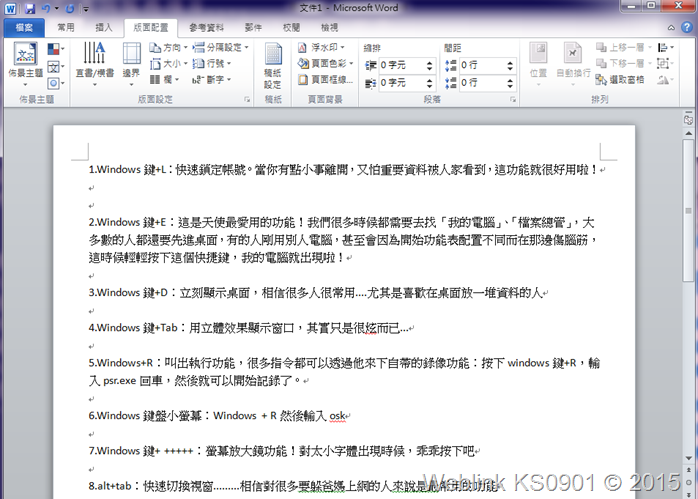698x499 pixels.
Task: Open Customize Quick Access Toolbar dropdown
Action: 86,9
